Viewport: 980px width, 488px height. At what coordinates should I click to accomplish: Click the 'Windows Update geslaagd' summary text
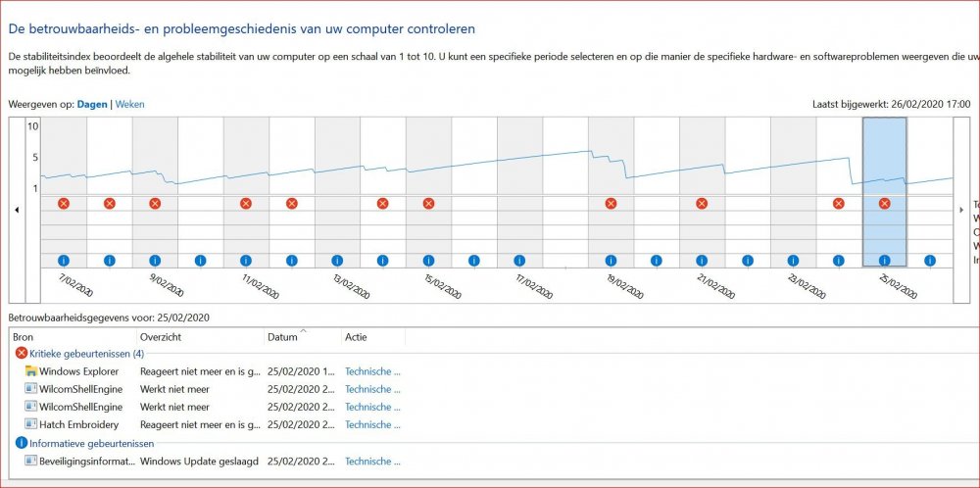199,462
